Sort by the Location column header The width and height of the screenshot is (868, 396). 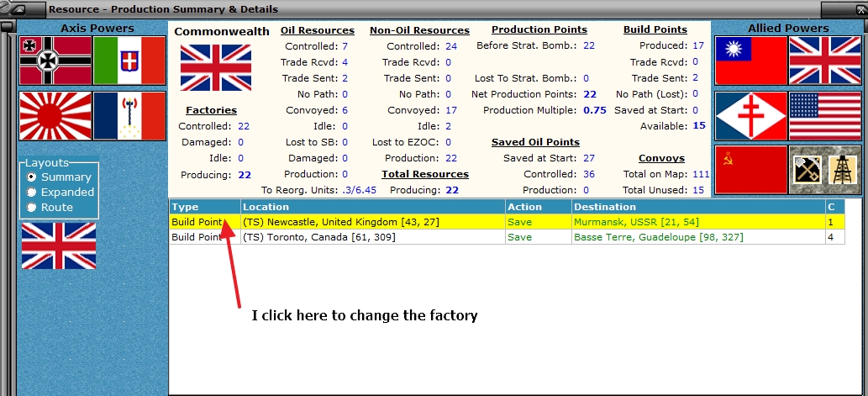(x=373, y=207)
